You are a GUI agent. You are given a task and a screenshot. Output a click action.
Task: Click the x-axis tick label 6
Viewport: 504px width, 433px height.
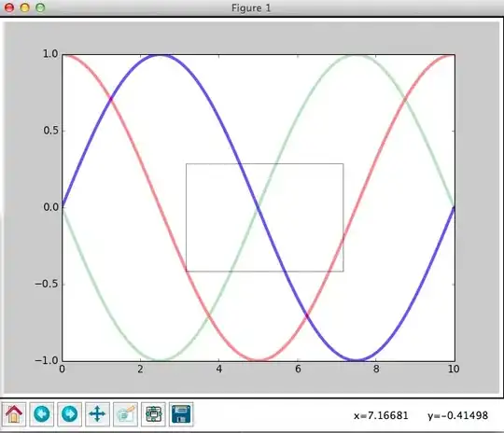[x=298, y=369]
